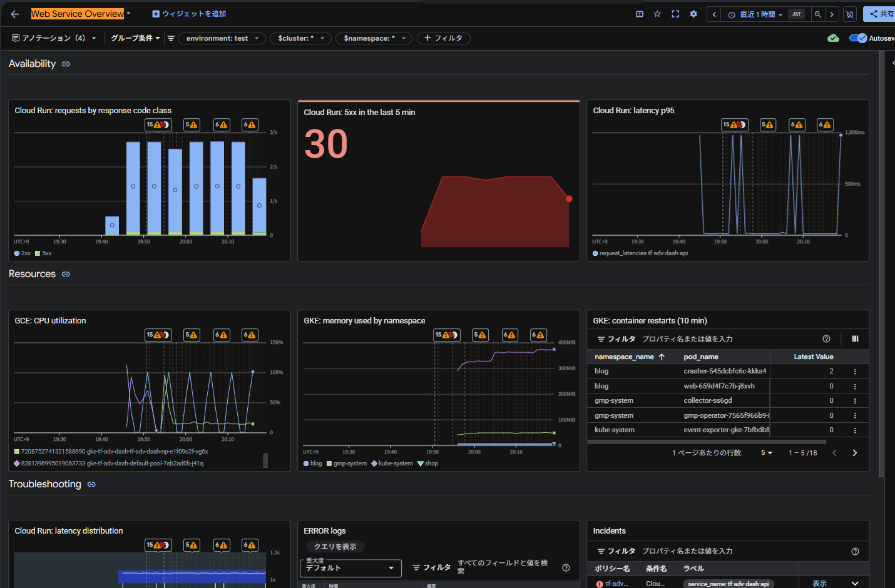
Task: Open the group-by conditions dropdown
Action: pyautogui.click(x=135, y=38)
